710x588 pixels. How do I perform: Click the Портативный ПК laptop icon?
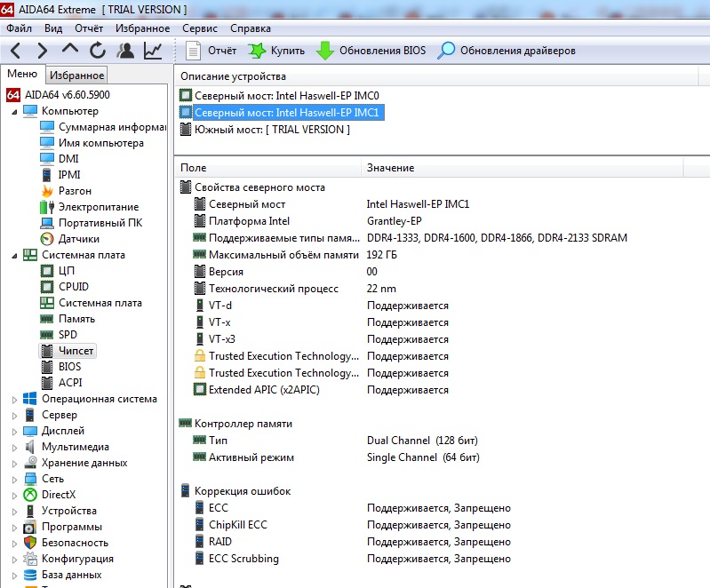46,223
